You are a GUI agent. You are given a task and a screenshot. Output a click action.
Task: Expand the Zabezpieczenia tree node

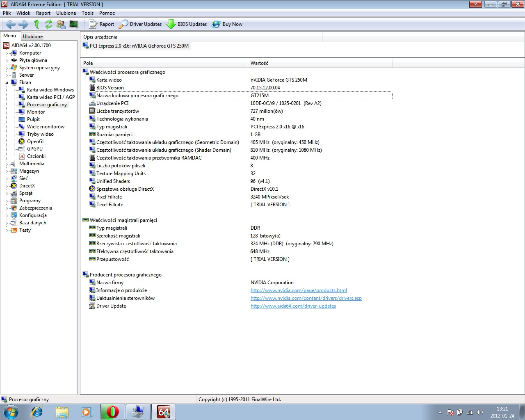click(7, 208)
